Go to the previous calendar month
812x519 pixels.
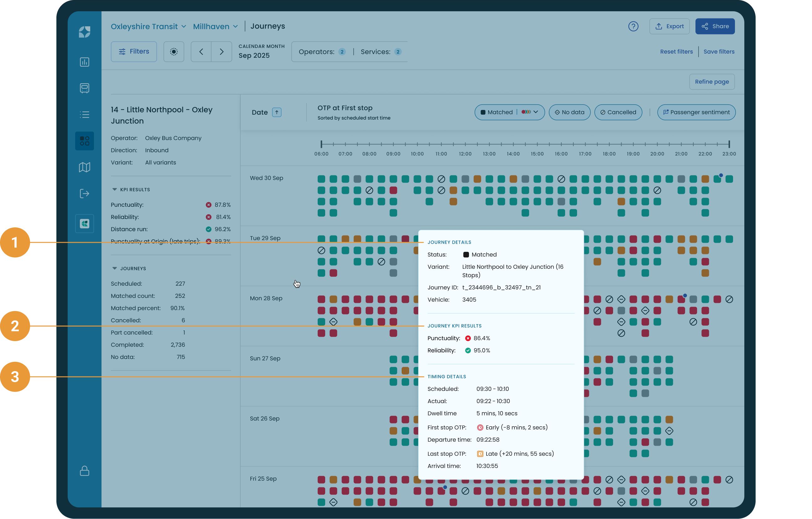click(x=201, y=52)
